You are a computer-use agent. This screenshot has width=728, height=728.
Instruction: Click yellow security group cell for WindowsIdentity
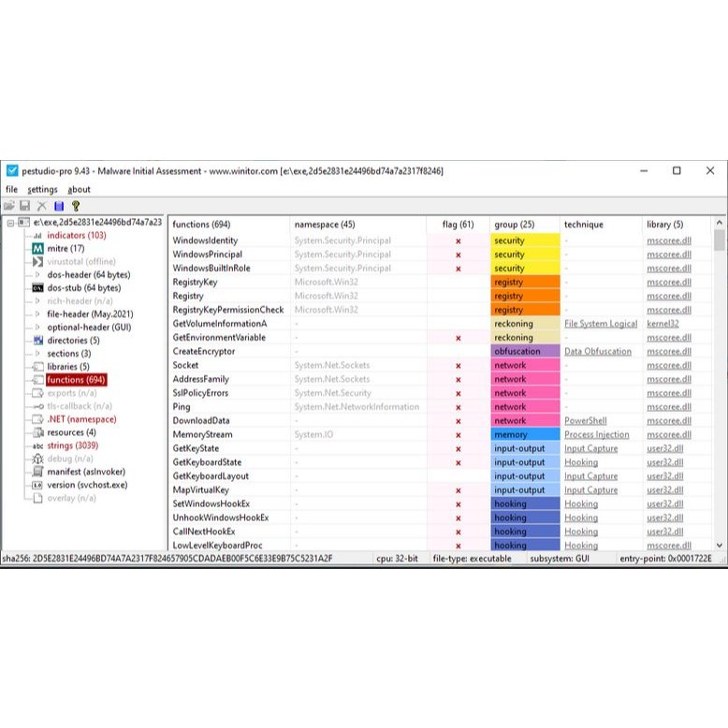click(525, 240)
